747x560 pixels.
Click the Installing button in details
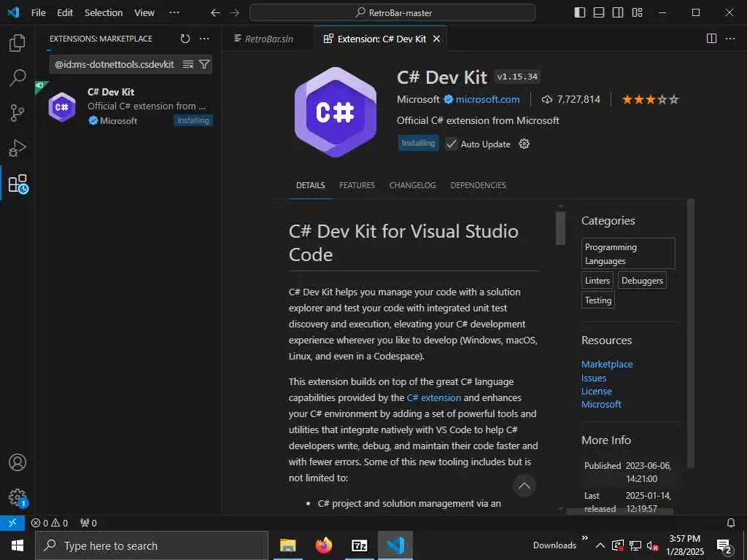coord(418,144)
